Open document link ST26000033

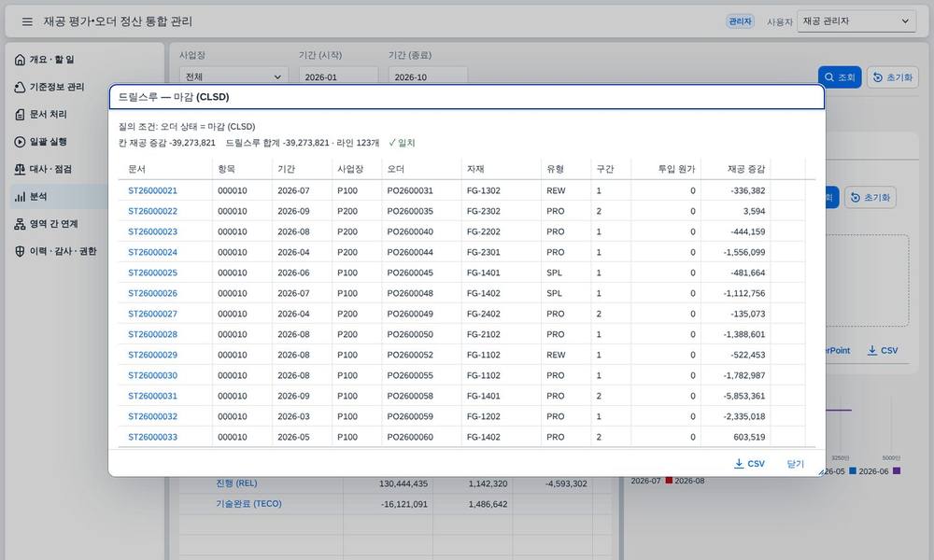click(152, 437)
